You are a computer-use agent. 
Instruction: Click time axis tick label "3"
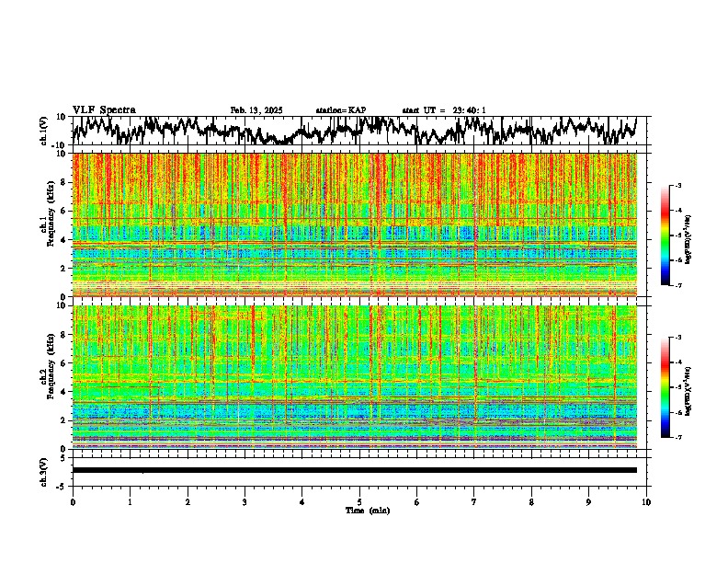(245, 502)
